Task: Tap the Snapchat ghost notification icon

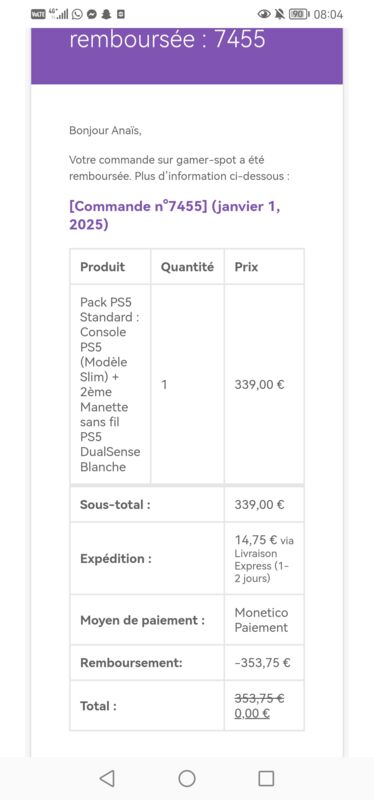Action: (106, 14)
